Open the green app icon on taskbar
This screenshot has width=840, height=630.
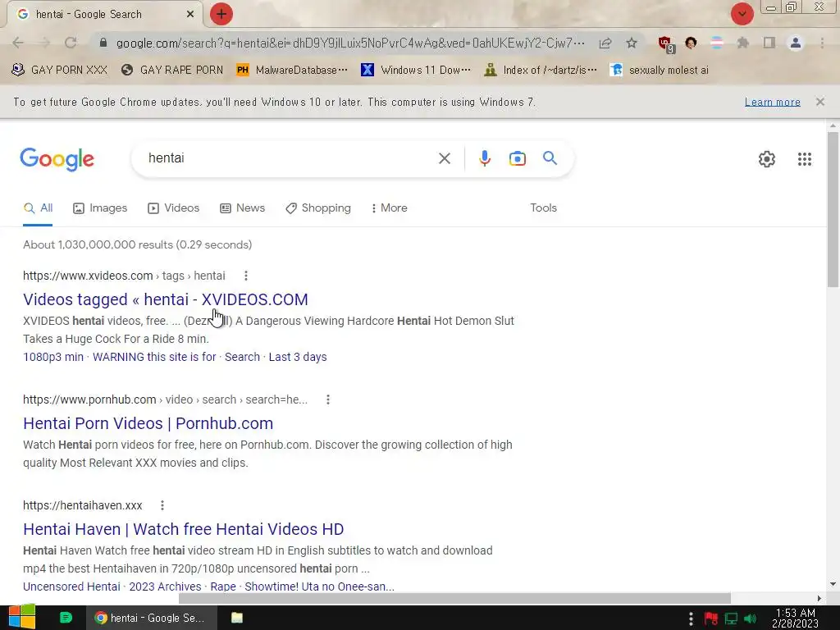(x=66, y=618)
